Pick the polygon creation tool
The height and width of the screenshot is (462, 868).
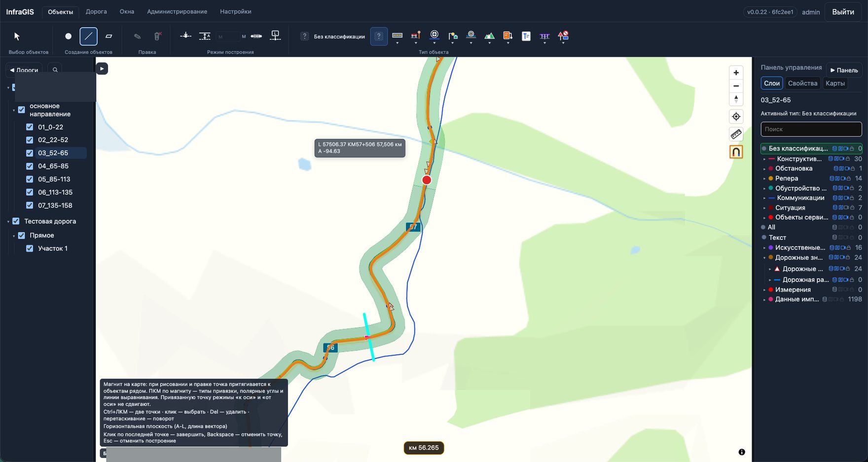pyautogui.click(x=109, y=36)
